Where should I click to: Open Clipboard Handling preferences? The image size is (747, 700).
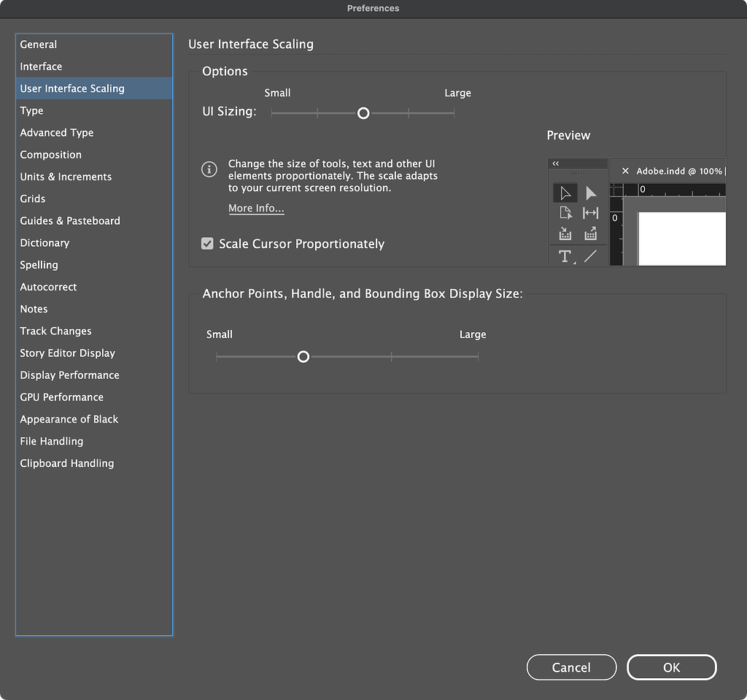[94, 464]
